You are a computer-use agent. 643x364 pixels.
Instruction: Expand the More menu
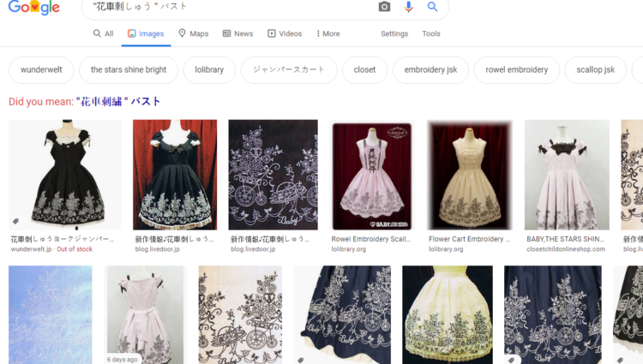(328, 33)
